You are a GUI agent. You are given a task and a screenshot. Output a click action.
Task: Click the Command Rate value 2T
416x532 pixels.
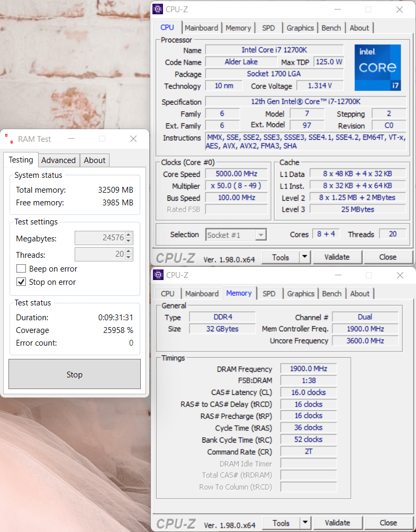pos(309,452)
